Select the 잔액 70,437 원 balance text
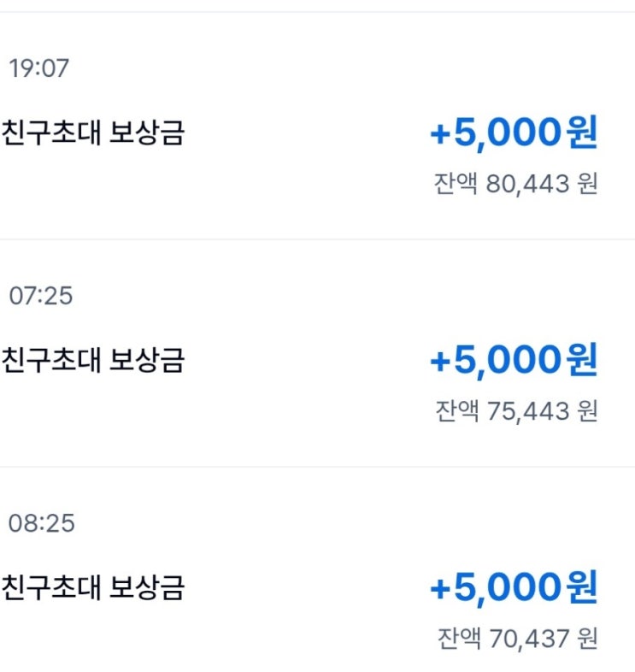 [x=516, y=638]
